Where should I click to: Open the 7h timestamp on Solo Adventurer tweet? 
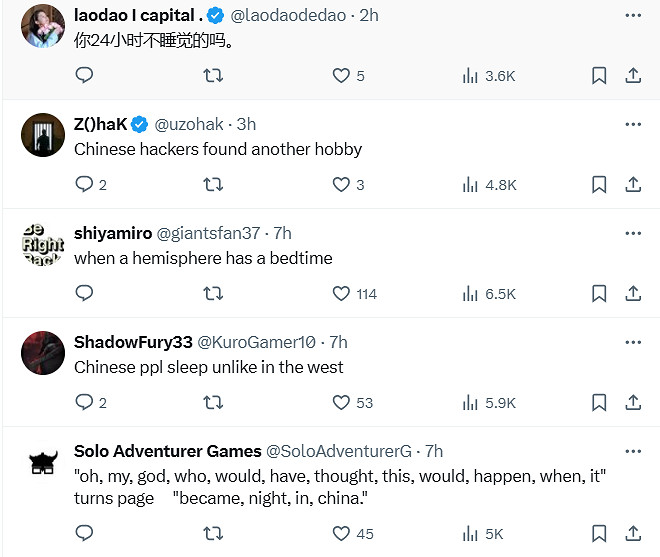coord(434,451)
